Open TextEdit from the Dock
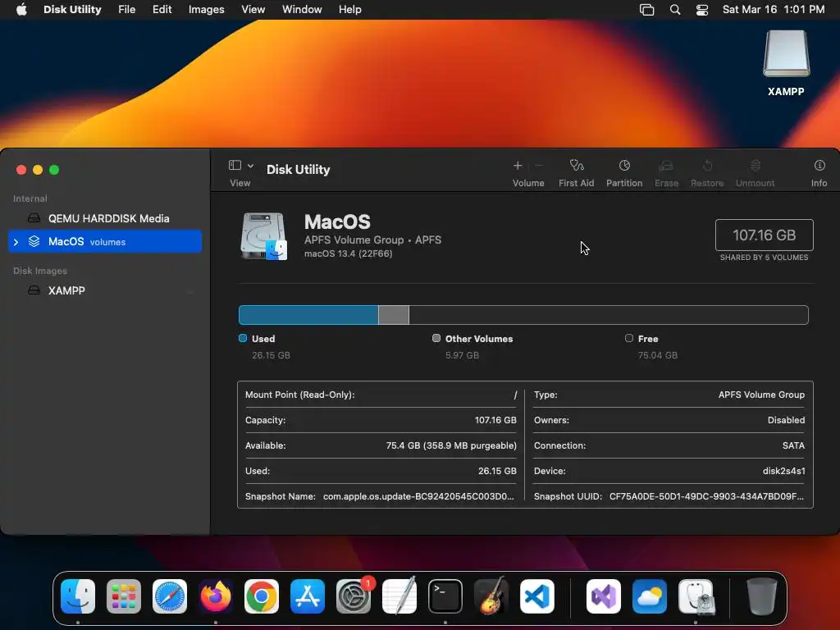 coord(399,596)
